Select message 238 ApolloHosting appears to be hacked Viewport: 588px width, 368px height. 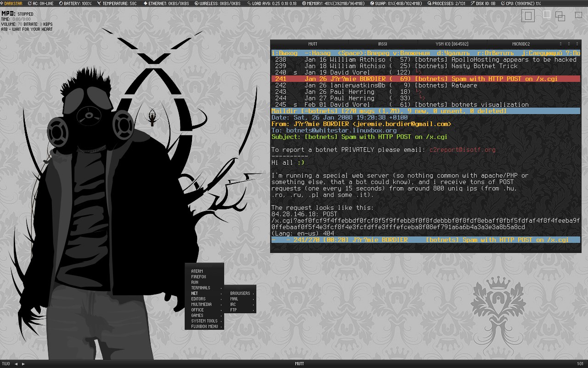(426, 60)
